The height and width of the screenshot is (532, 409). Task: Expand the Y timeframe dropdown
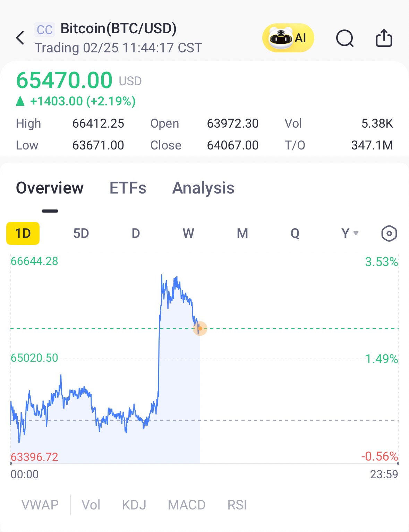tap(349, 233)
